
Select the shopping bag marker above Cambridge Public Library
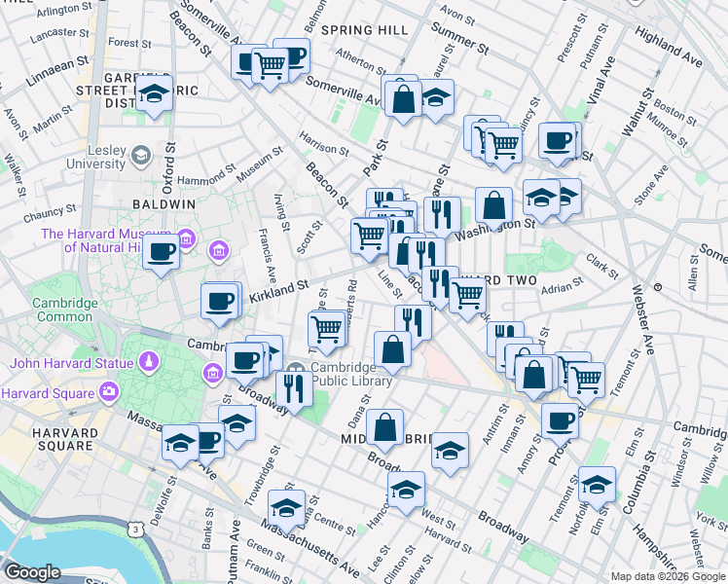tap(393, 352)
